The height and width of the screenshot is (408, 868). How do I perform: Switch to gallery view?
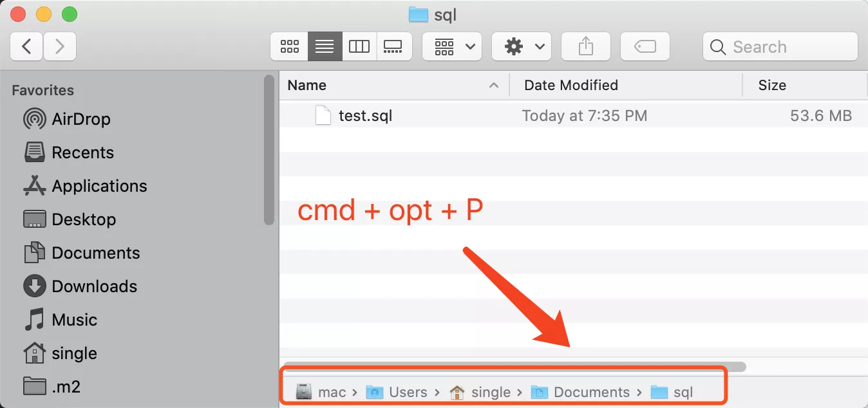pos(393,46)
